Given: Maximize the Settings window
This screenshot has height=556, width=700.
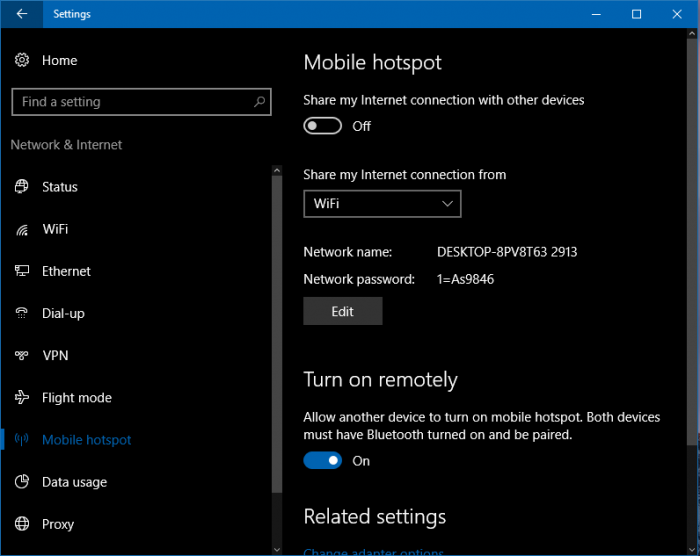Looking at the screenshot, I should [637, 14].
